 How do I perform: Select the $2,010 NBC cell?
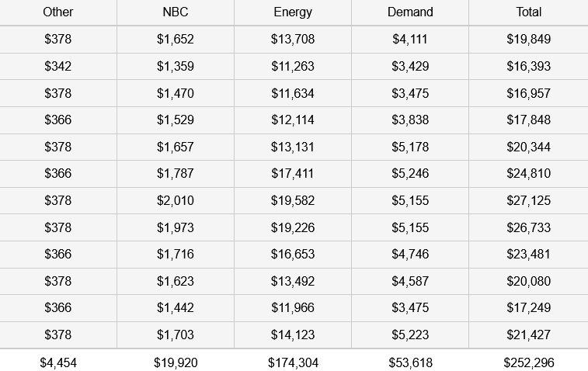point(176,200)
